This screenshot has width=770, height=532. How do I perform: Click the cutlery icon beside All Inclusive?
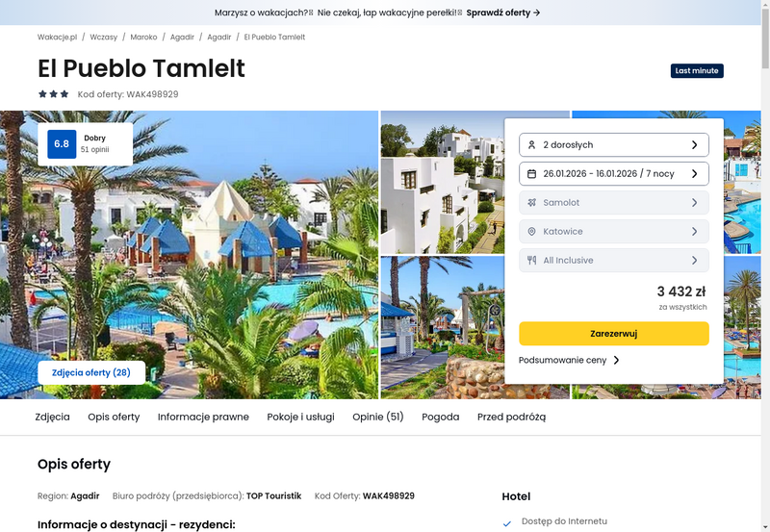click(531, 261)
